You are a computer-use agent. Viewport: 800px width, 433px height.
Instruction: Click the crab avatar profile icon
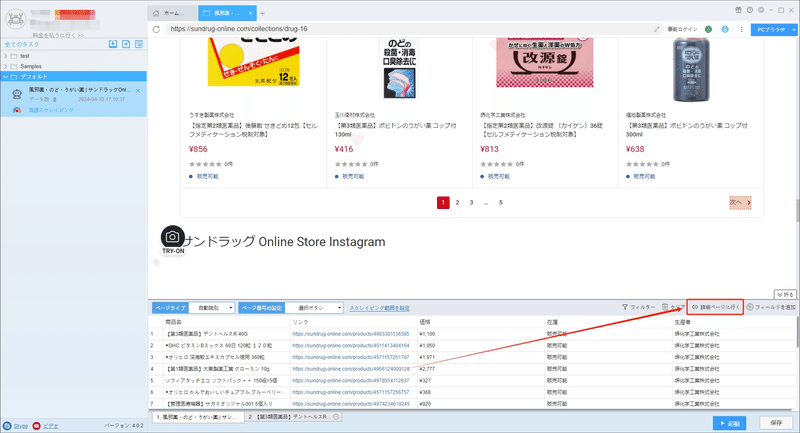(15, 19)
